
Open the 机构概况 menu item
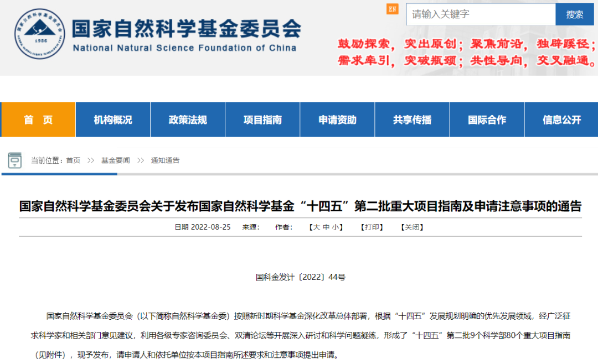tap(113, 119)
